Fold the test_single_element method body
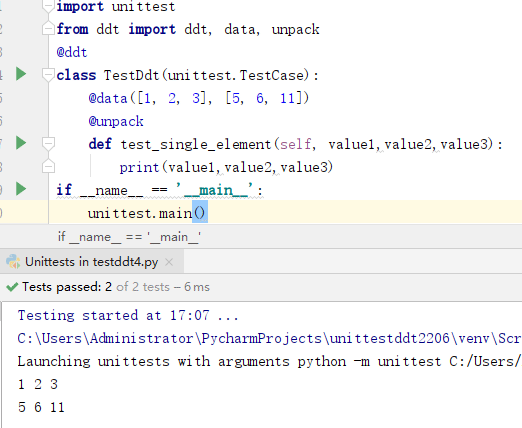The height and width of the screenshot is (428, 522). (48, 144)
